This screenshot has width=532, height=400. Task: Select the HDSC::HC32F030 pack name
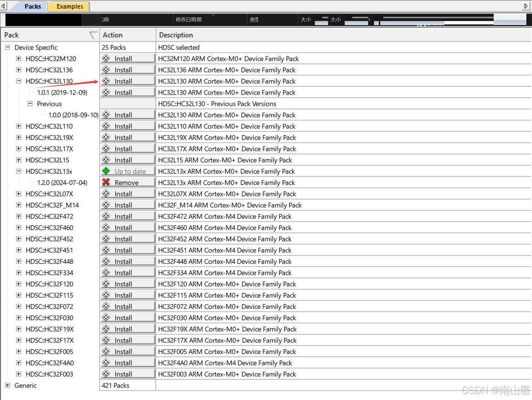pos(50,318)
